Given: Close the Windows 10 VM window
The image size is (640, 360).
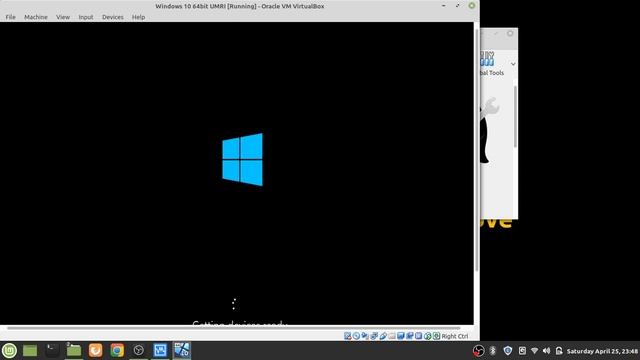Looking at the screenshot, I should tap(471, 6).
